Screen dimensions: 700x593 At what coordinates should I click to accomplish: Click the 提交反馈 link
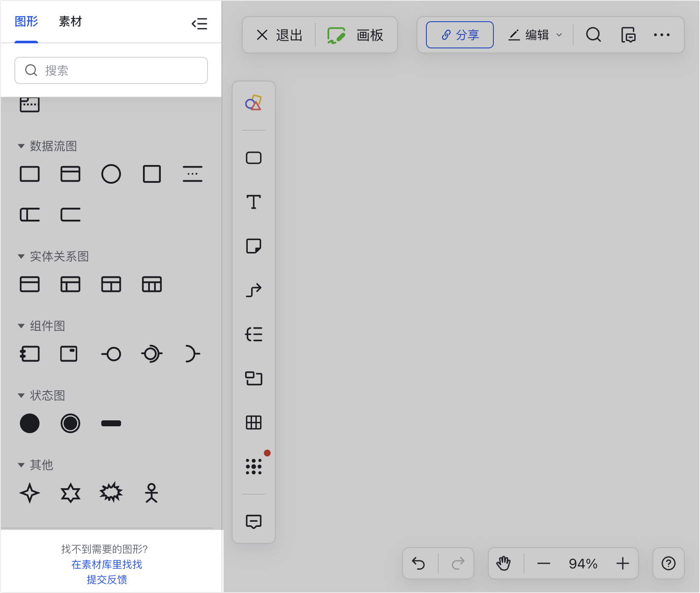click(x=106, y=580)
